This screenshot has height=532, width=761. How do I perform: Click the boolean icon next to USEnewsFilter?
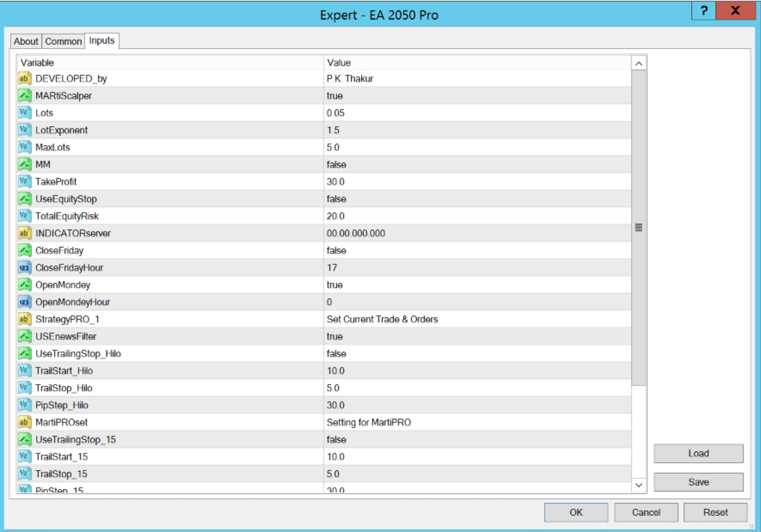[x=24, y=336]
